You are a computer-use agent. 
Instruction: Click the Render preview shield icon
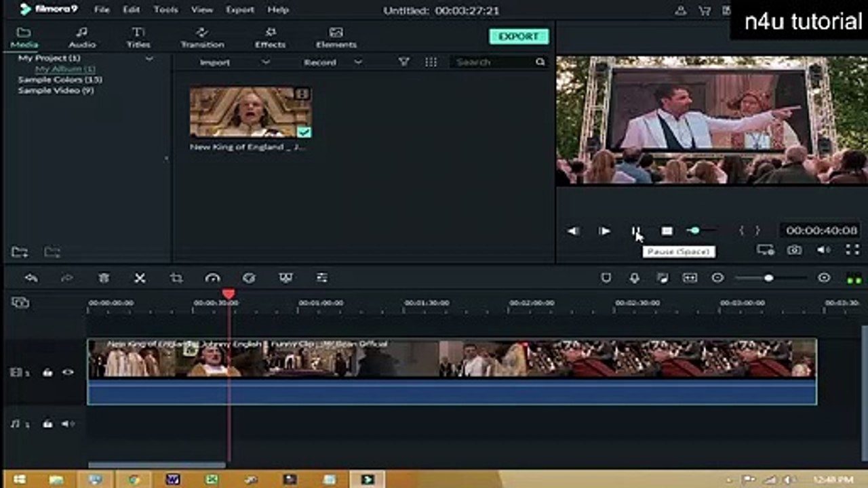(x=606, y=278)
